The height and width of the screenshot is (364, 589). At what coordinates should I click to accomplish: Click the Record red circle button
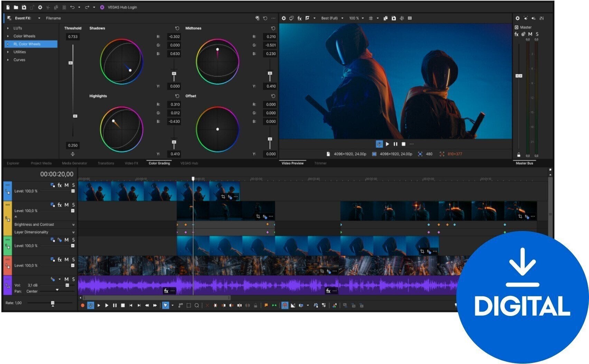[82, 305]
